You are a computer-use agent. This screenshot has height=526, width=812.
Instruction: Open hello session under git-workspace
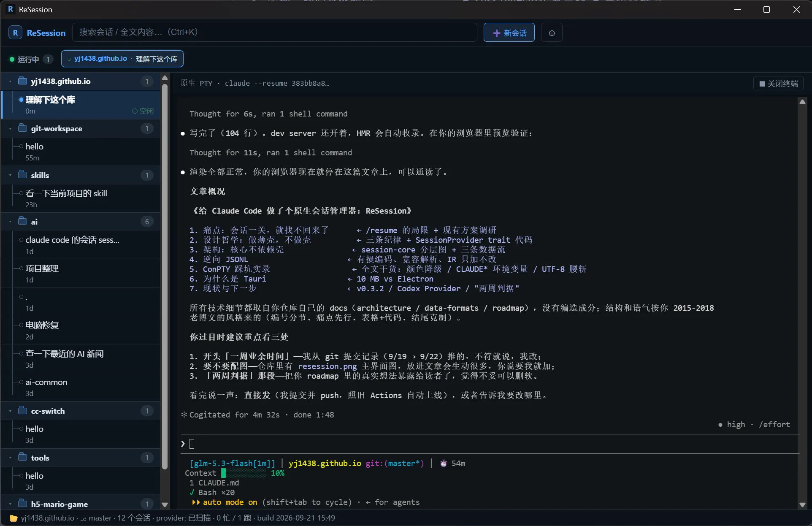[81, 152]
